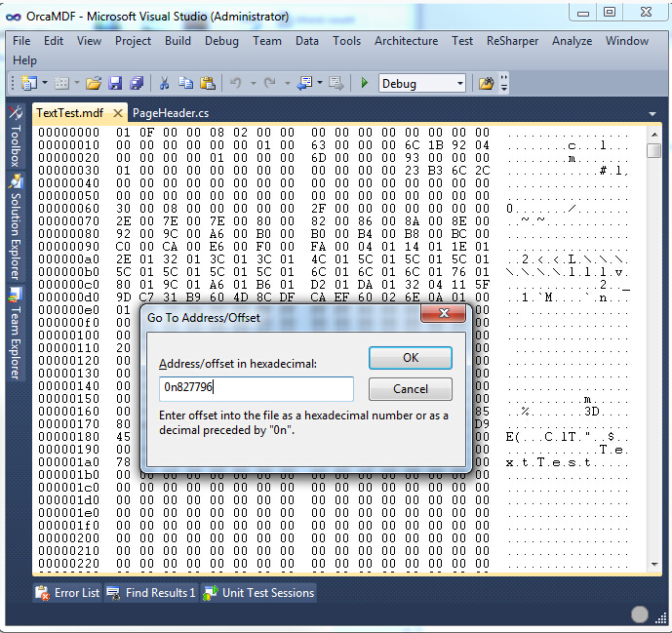Click the Navigate Backward icon
This screenshot has width=672, height=633.
point(304,83)
